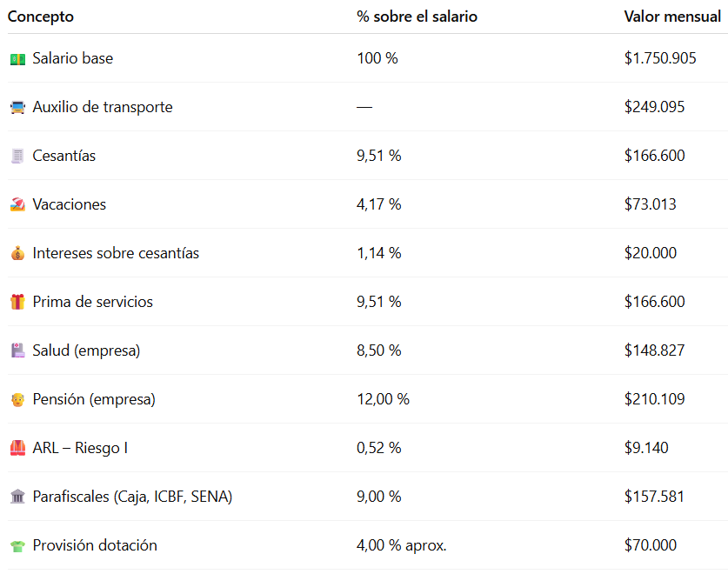Image resolution: width=728 pixels, height=574 pixels.
Task: Click the Parafiscales (Caja, ICBF, SENA) text
Action: (132, 497)
